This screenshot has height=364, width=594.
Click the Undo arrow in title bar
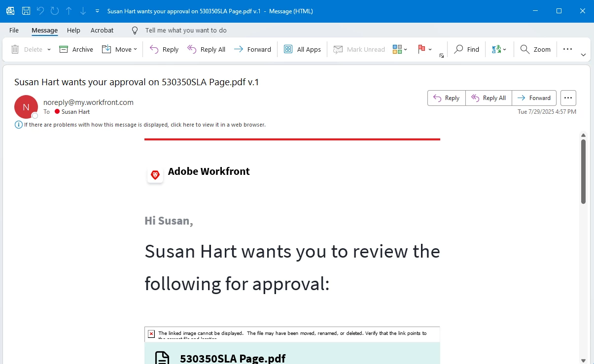pyautogui.click(x=40, y=11)
